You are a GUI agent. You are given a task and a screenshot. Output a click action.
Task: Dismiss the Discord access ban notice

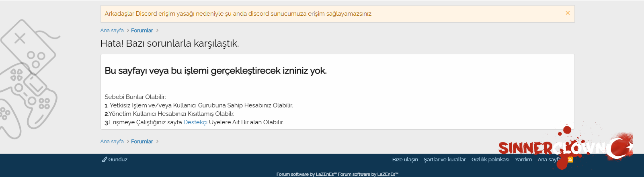click(x=568, y=13)
